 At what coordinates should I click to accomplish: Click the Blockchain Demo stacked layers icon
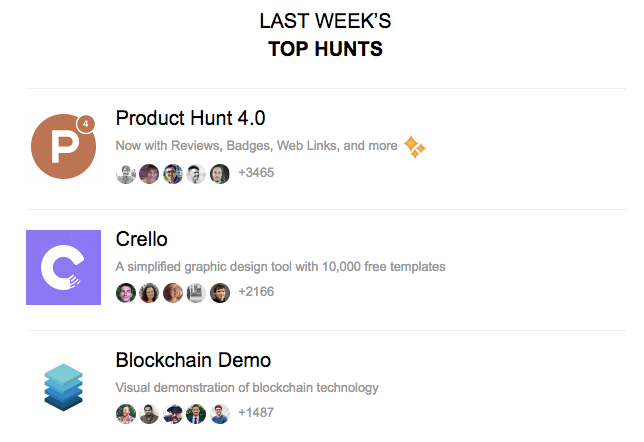[63, 387]
